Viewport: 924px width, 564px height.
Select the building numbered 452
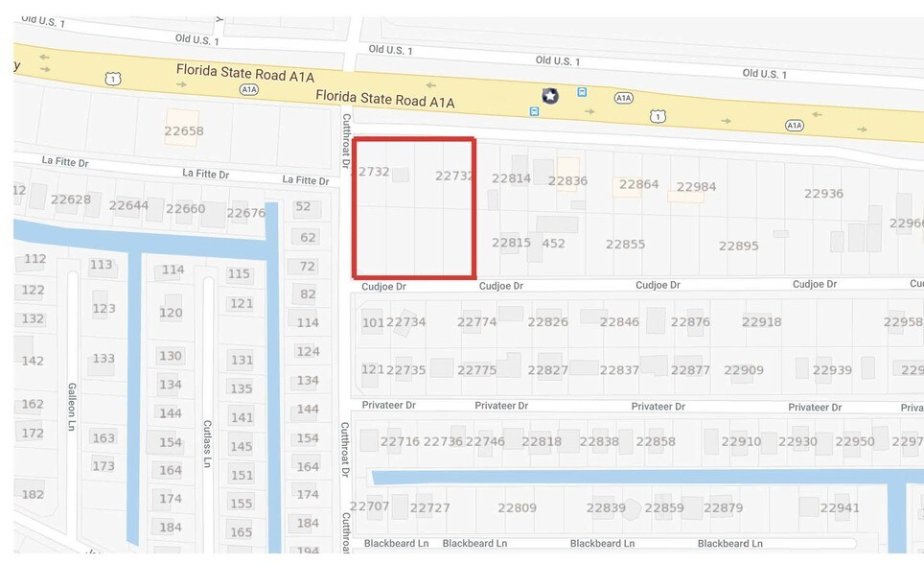coord(553,244)
